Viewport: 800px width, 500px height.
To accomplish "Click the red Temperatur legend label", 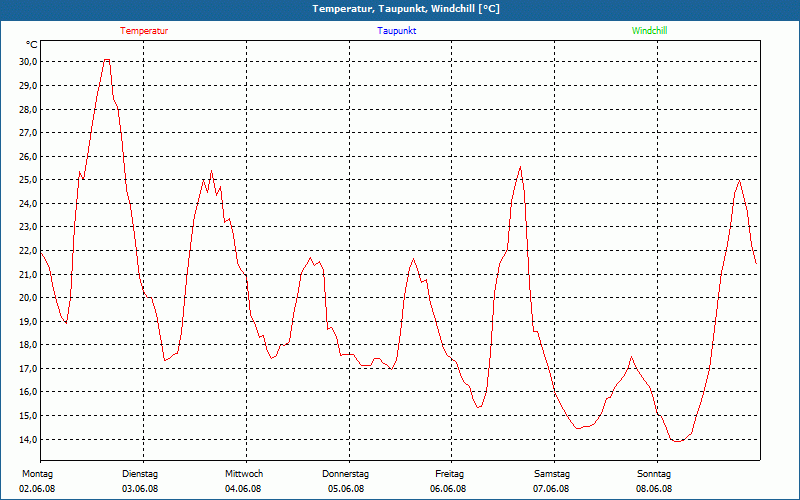I will [x=144, y=31].
